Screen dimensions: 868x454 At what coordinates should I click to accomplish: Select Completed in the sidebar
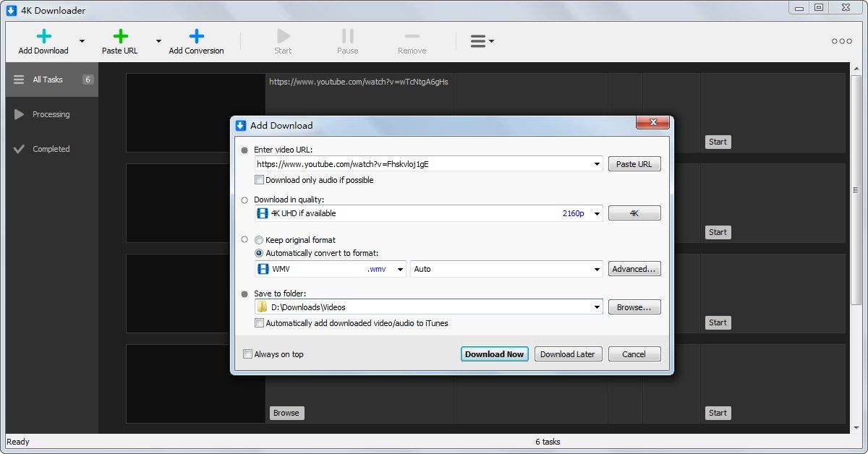pos(52,149)
